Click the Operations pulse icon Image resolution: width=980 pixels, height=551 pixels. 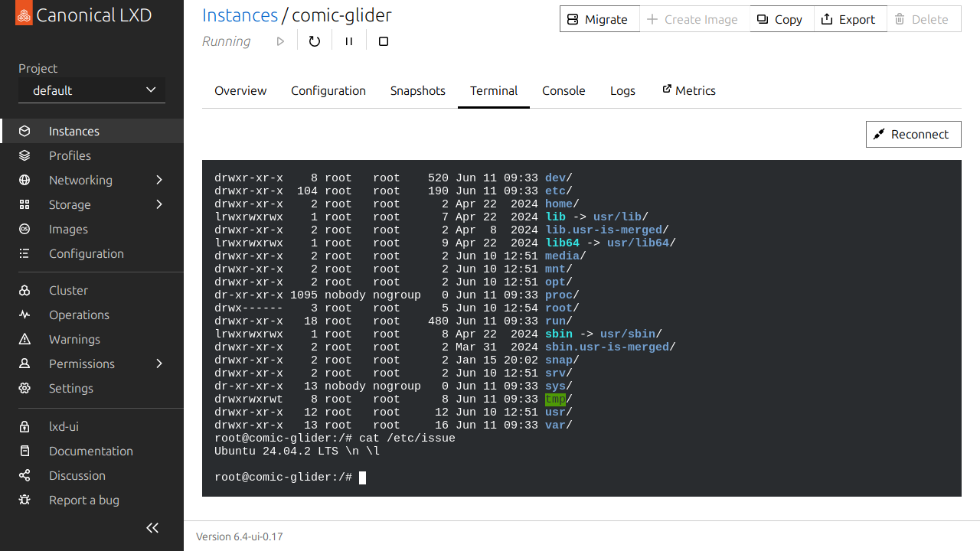tap(24, 315)
